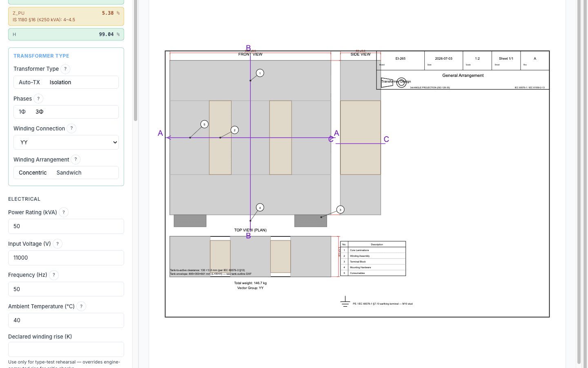Click the FRONT VIEW label
588x368 pixels.
250,54
